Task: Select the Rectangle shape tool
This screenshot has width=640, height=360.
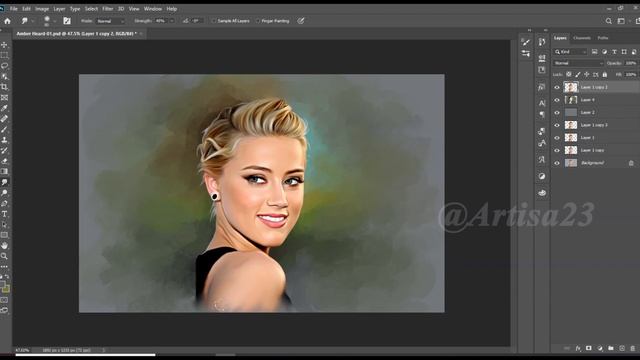Action: point(4,235)
